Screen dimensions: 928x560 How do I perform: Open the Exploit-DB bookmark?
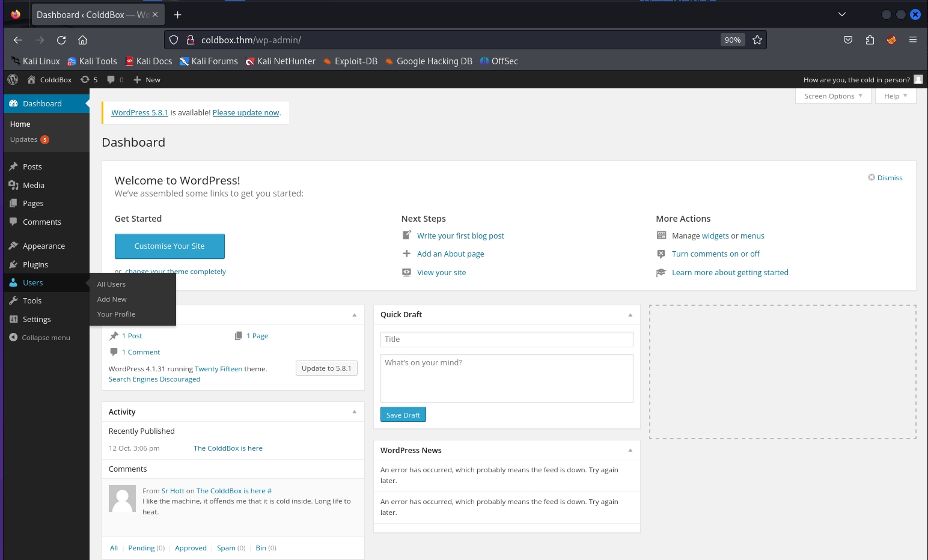(x=355, y=61)
